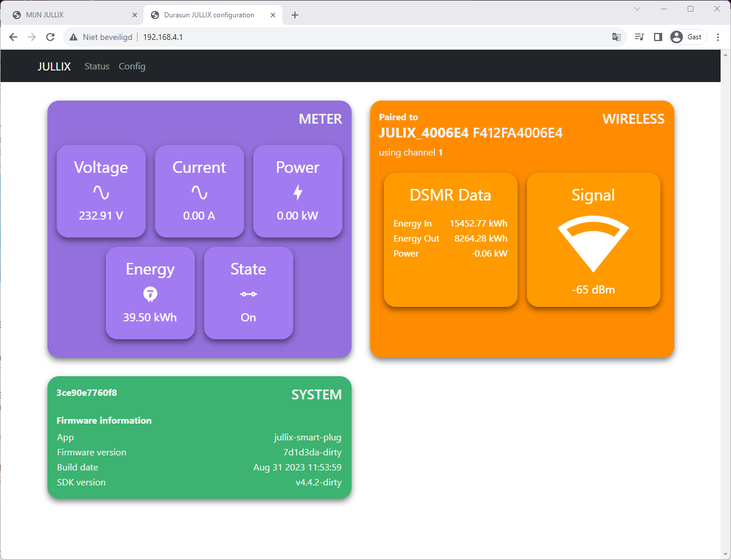The width and height of the screenshot is (731, 560).
Task: Click the 232.91 V voltage value
Action: click(x=101, y=216)
